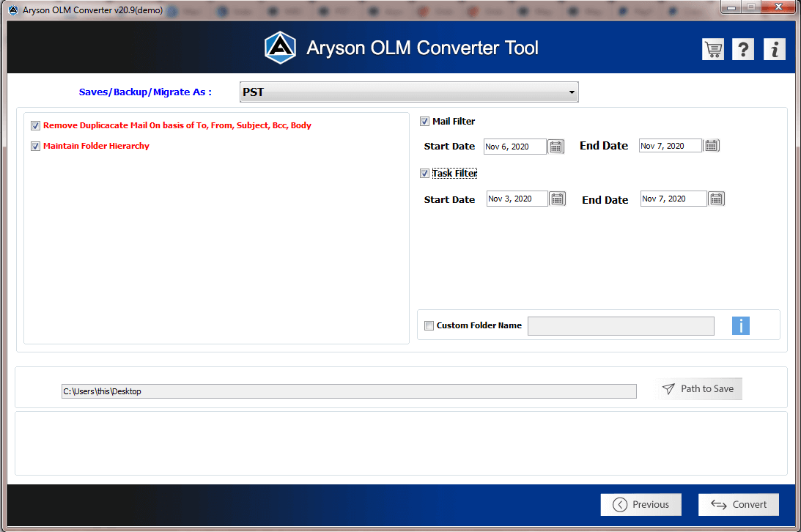Uncheck the Task Filter checkbox
This screenshot has height=532, width=801.
pyautogui.click(x=424, y=174)
